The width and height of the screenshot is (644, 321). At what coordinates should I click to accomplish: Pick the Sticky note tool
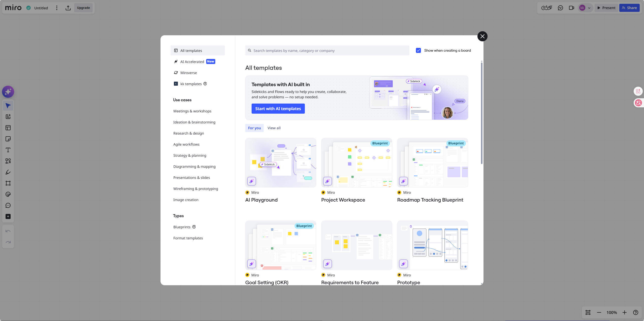[x=8, y=139]
